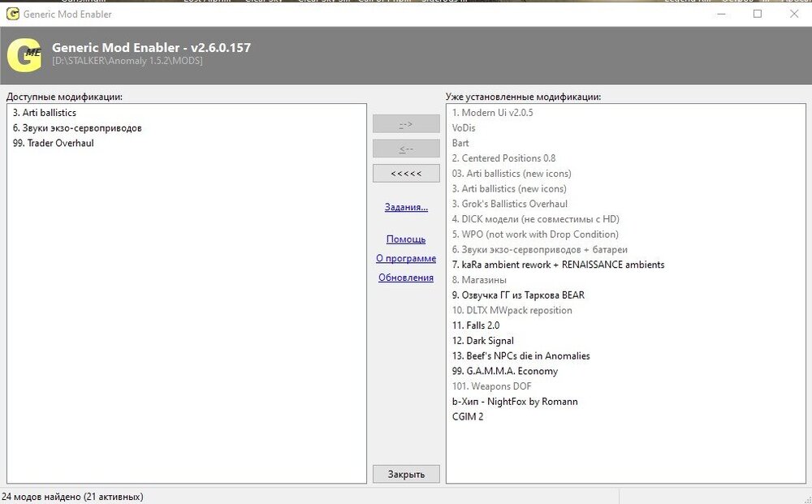Screen dimensions: 812x504
Task: Click the <<<<< button to disable all mods
Action: tap(406, 173)
